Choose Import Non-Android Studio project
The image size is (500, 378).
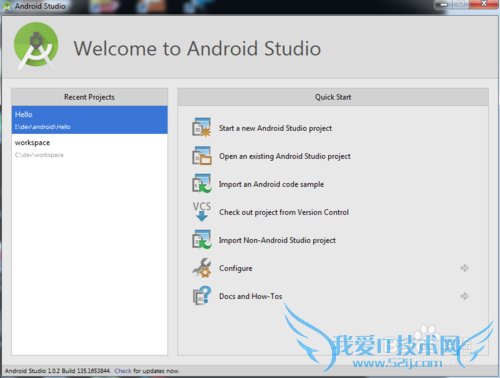(x=277, y=240)
